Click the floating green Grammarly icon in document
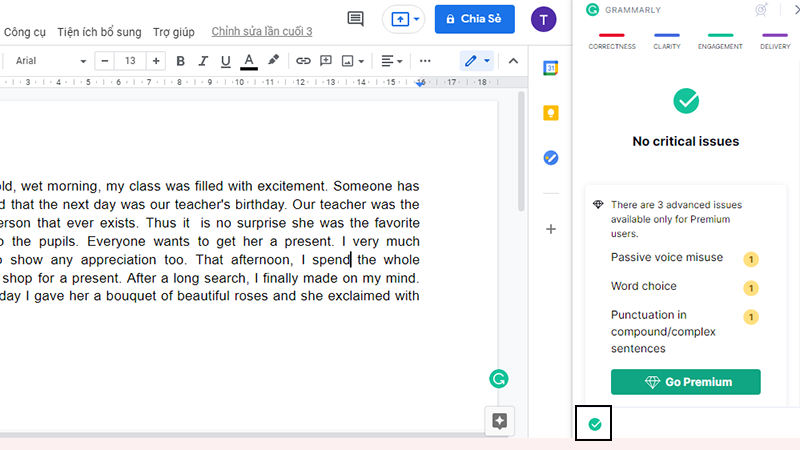This screenshot has width=800, height=450. pos(498,379)
